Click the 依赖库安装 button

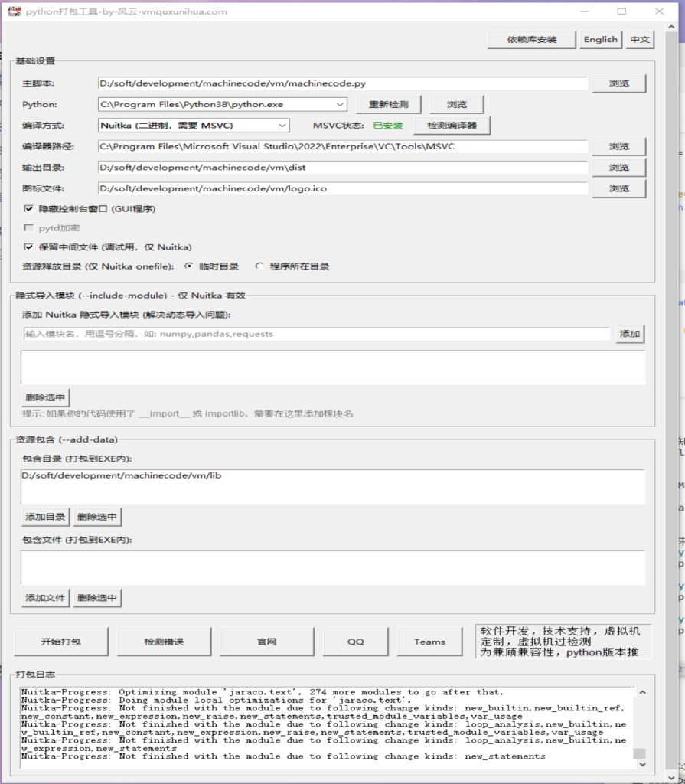531,40
